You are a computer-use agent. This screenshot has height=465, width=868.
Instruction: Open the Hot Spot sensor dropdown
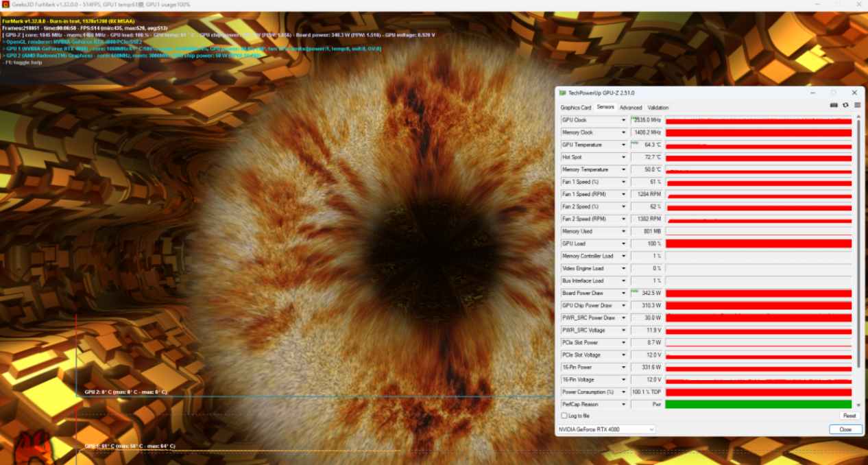(x=623, y=158)
